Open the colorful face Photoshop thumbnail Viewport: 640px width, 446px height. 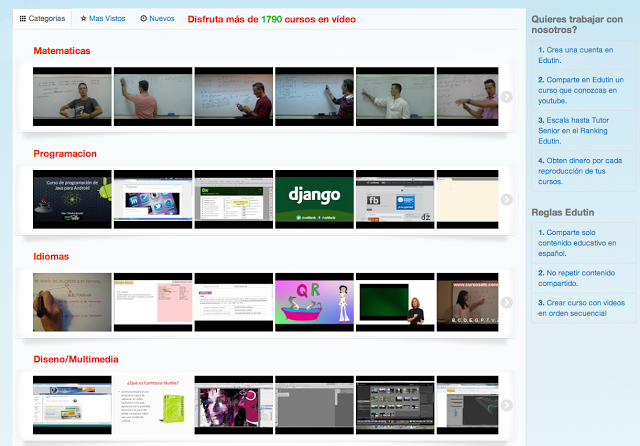[234, 405]
